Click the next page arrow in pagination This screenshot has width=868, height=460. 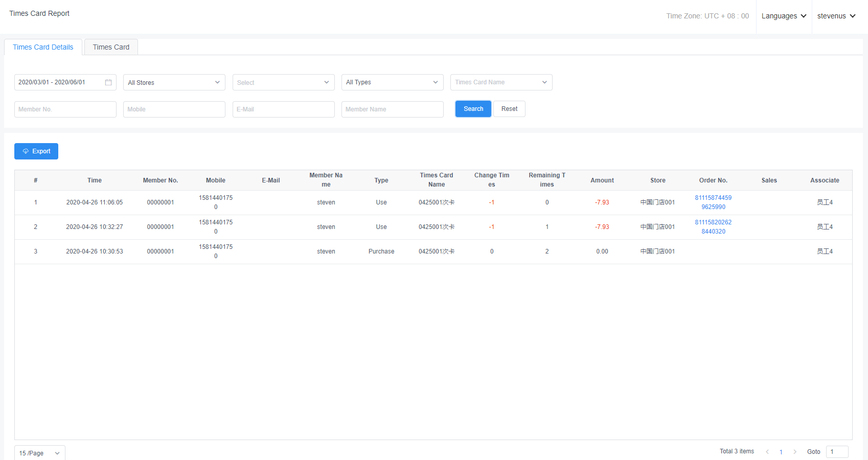pos(795,452)
